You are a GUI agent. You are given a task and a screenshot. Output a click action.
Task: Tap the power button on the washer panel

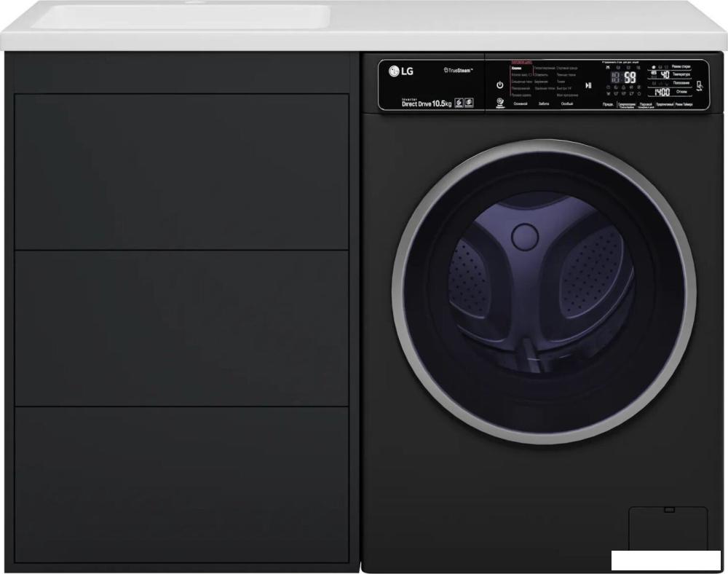click(499, 85)
